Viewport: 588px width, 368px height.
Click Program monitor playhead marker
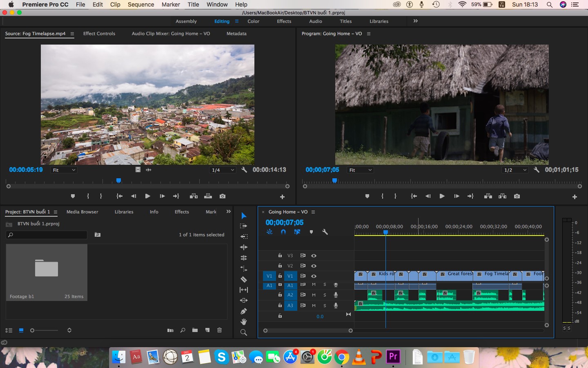(334, 180)
